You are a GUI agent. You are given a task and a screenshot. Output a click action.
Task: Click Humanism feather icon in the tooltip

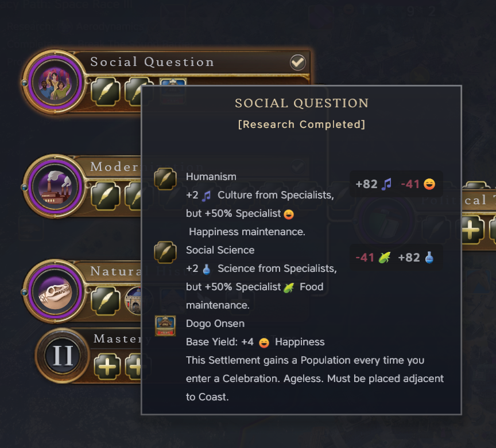[x=165, y=179]
